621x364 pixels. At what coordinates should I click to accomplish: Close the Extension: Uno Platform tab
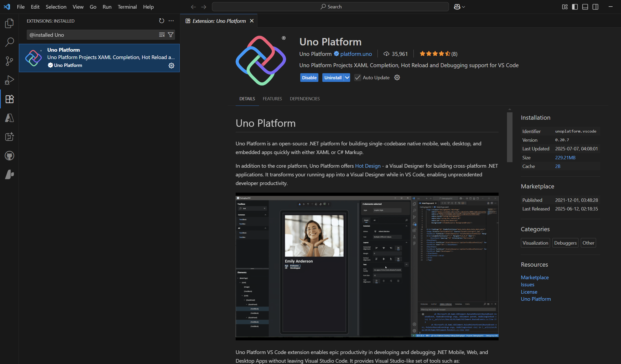[252, 21]
